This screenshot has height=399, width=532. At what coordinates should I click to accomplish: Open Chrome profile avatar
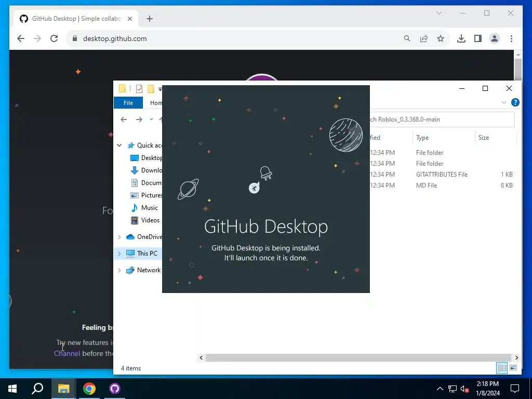(495, 38)
